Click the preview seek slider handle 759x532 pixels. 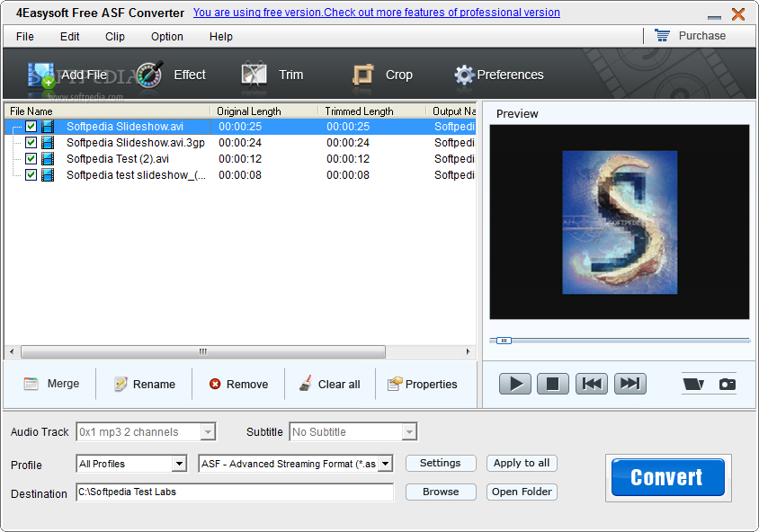coord(504,341)
